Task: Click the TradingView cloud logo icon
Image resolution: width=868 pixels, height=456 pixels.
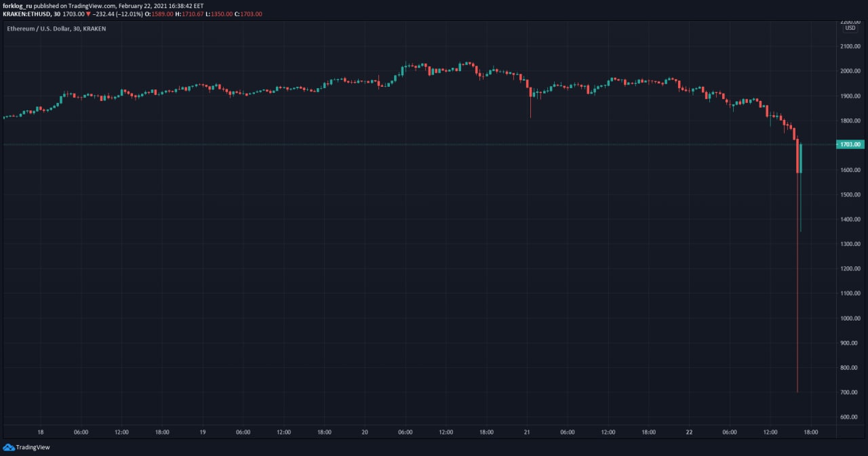Action: click(x=9, y=447)
